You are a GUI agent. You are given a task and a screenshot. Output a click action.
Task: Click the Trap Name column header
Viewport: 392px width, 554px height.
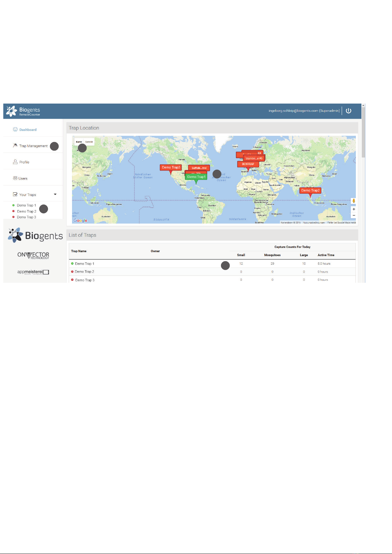(x=79, y=251)
